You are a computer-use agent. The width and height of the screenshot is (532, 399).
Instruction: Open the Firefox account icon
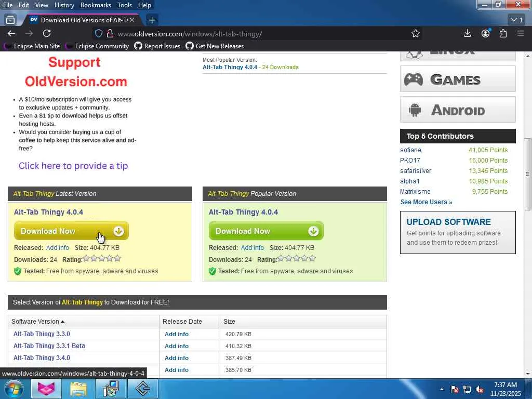pos(486,33)
